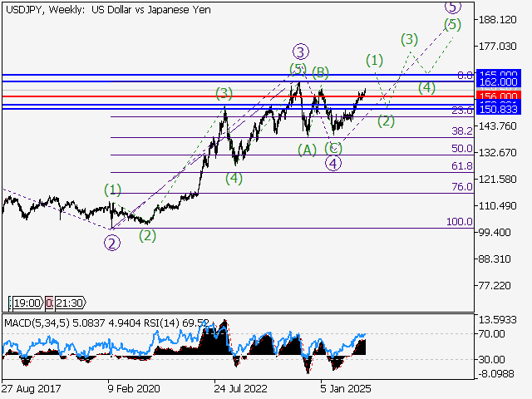Click the red 0 marker near 19:00
The height and width of the screenshot is (399, 532).
pyautogui.click(x=49, y=304)
